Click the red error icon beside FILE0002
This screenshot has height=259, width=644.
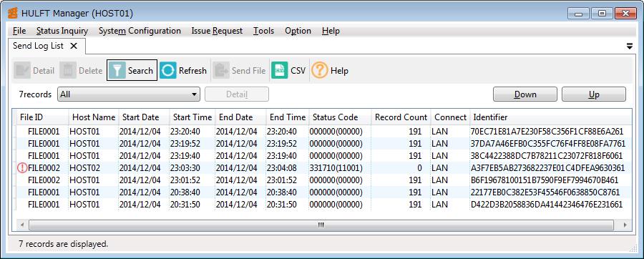[23, 168]
